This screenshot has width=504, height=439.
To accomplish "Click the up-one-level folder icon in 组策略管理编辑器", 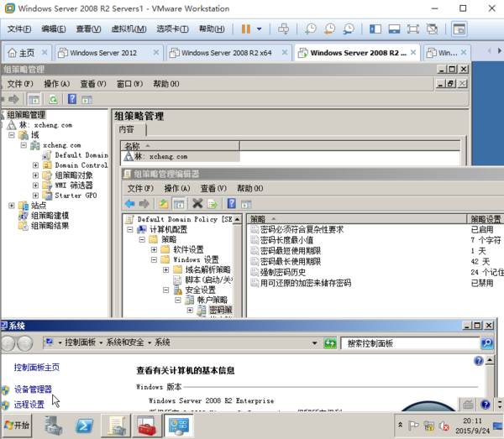I will point(164,204).
